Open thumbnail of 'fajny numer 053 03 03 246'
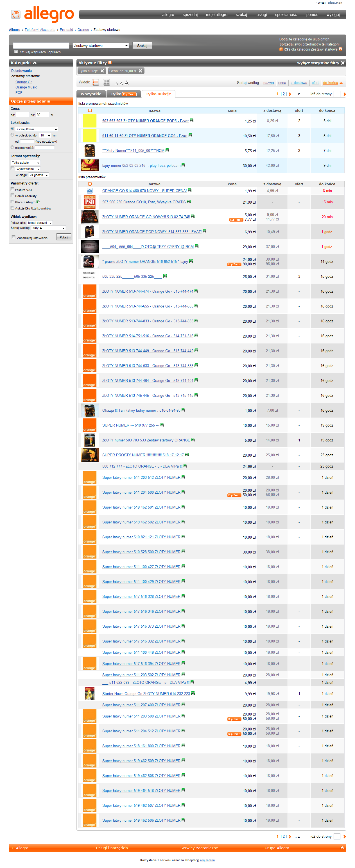This screenshot has height=868, width=355. click(x=90, y=165)
